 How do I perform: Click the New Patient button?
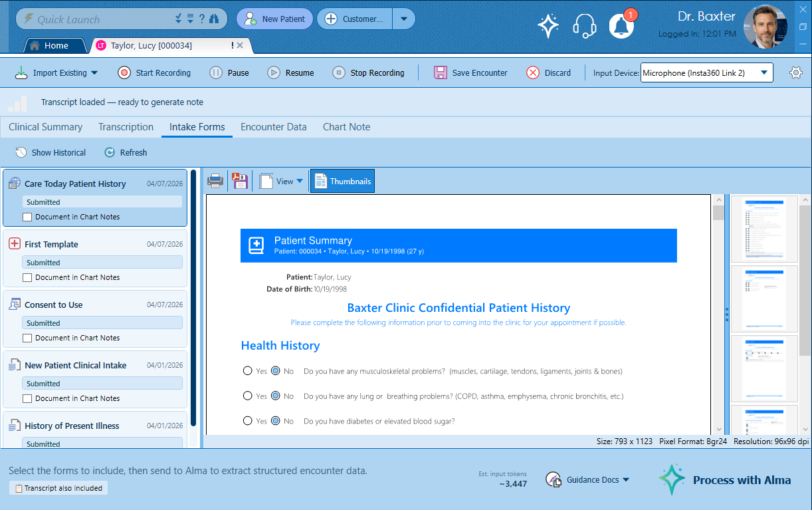click(x=274, y=19)
